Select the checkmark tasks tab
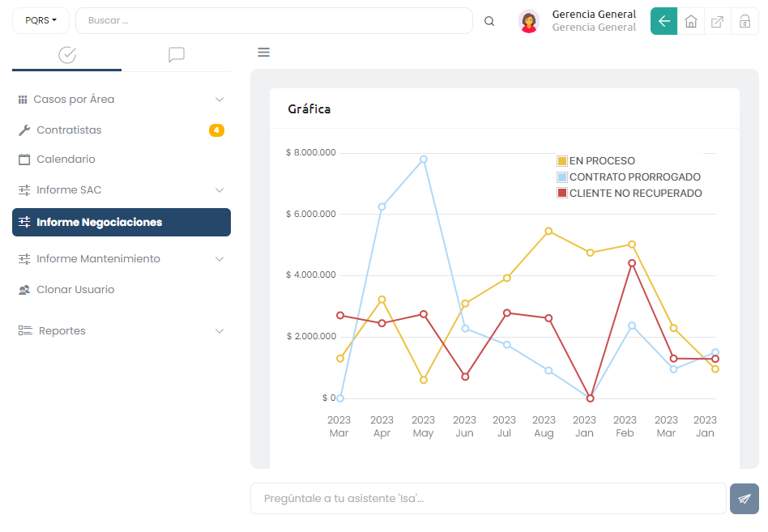Image resolution: width=768 pixels, height=532 pixels. tap(67, 54)
